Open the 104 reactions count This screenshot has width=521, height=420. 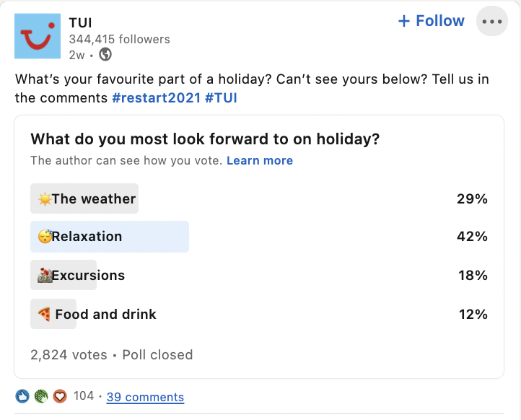84,396
